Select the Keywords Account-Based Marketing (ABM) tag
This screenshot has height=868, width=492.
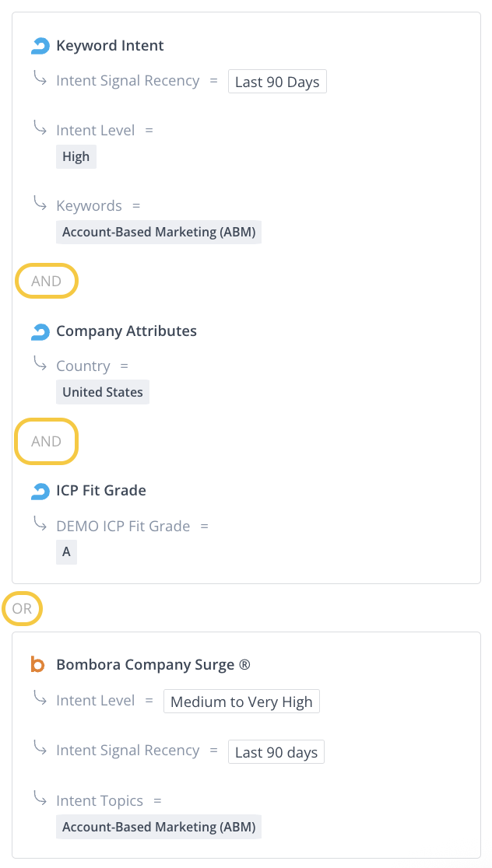pyautogui.click(x=159, y=232)
